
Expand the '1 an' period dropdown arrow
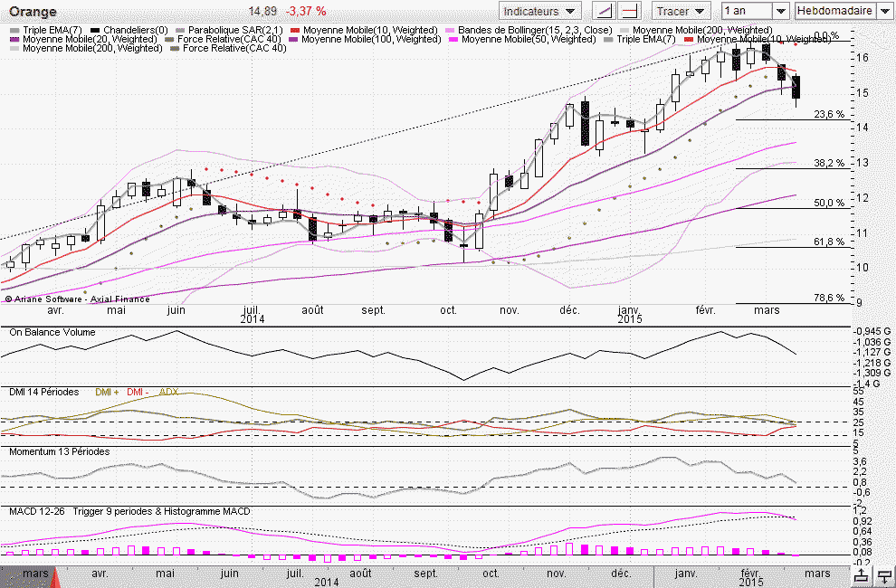click(x=781, y=11)
